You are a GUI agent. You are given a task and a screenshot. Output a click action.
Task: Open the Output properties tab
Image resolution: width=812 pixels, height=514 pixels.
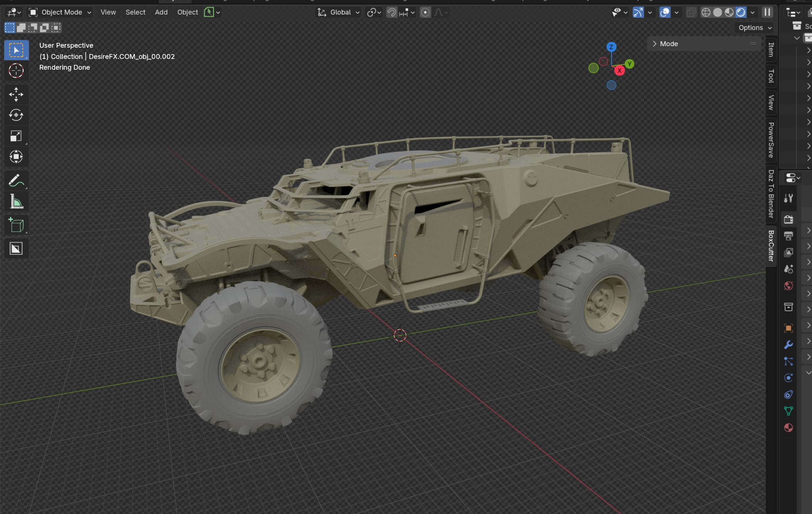(788, 236)
